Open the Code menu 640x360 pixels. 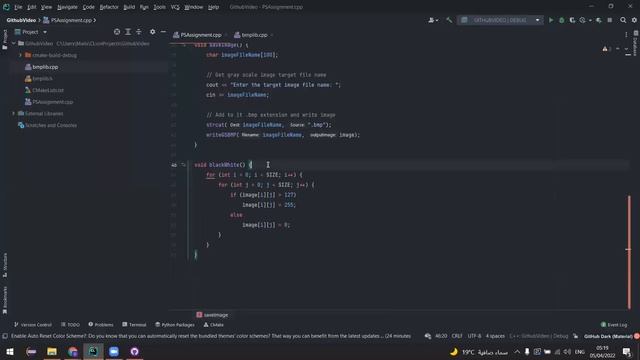pos(89,7)
